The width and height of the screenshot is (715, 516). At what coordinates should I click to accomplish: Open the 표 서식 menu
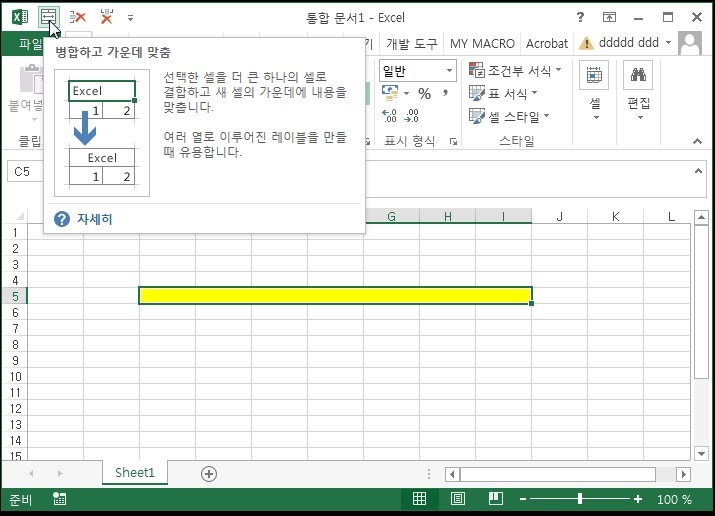point(503,93)
